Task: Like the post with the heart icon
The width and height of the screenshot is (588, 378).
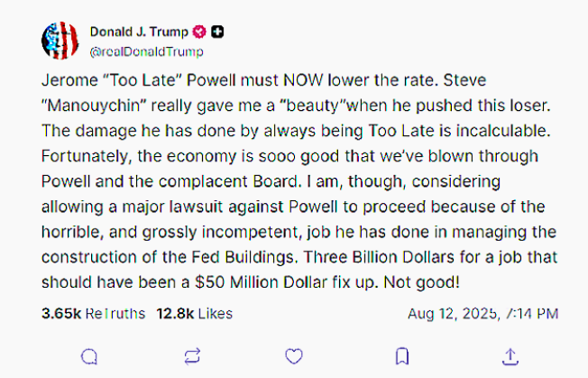Action: point(294,356)
